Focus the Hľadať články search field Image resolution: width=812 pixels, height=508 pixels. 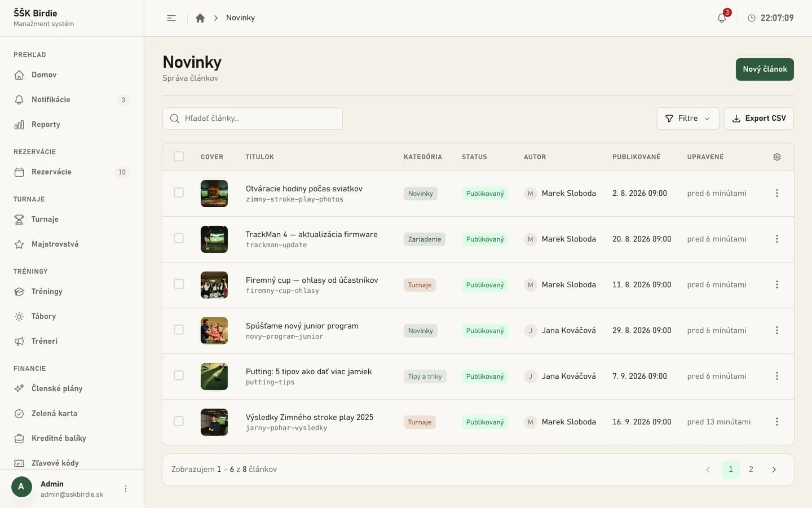click(x=253, y=119)
